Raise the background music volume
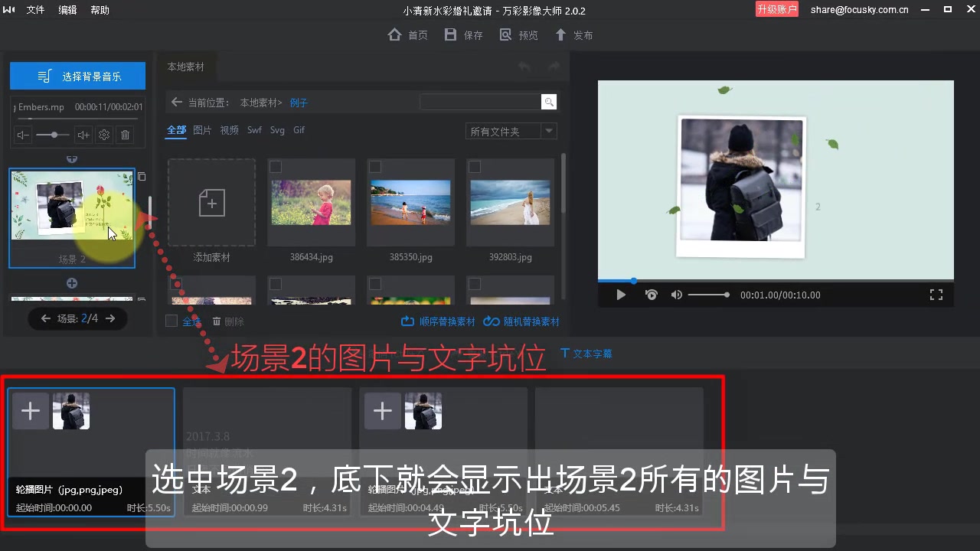Screen dimensions: 980x551 [83, 135]
